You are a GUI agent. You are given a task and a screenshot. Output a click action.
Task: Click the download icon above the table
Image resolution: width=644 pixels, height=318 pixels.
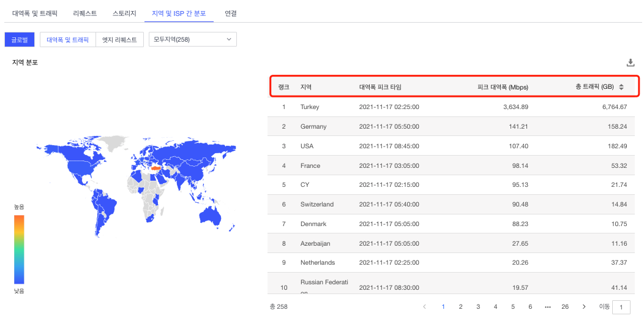click(631, 62)
